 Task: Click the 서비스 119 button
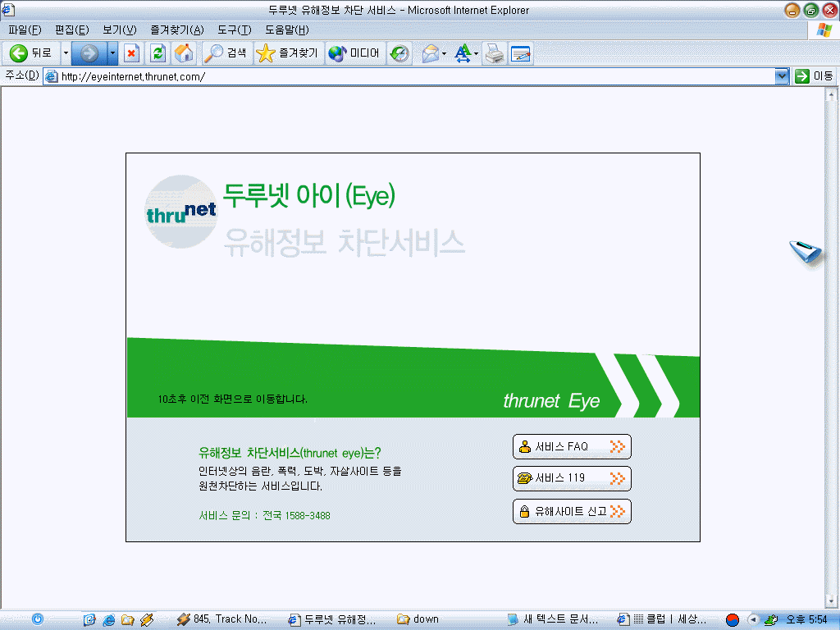572,478
